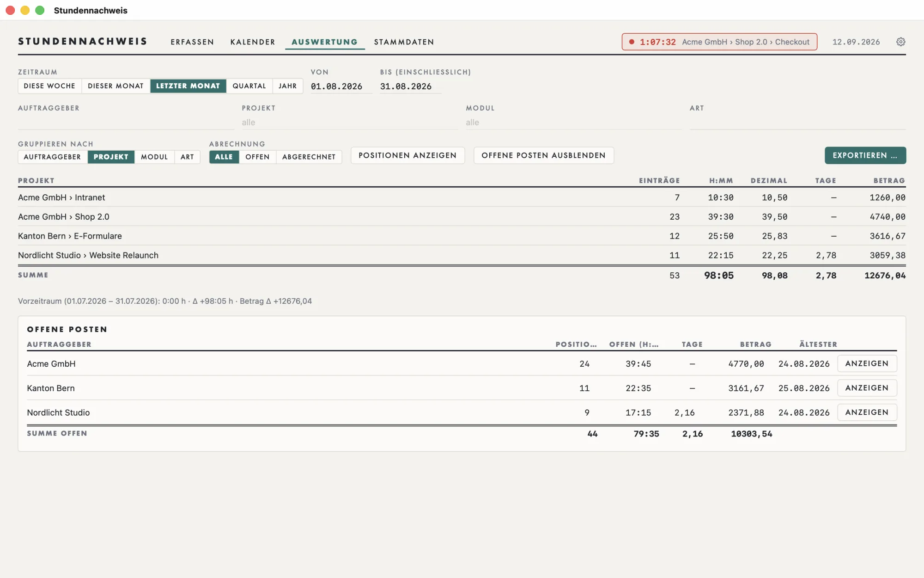This screenshot has height=578, width=924.
Task: Click the date 12.09.2026 in header
Action: [856, 42]
